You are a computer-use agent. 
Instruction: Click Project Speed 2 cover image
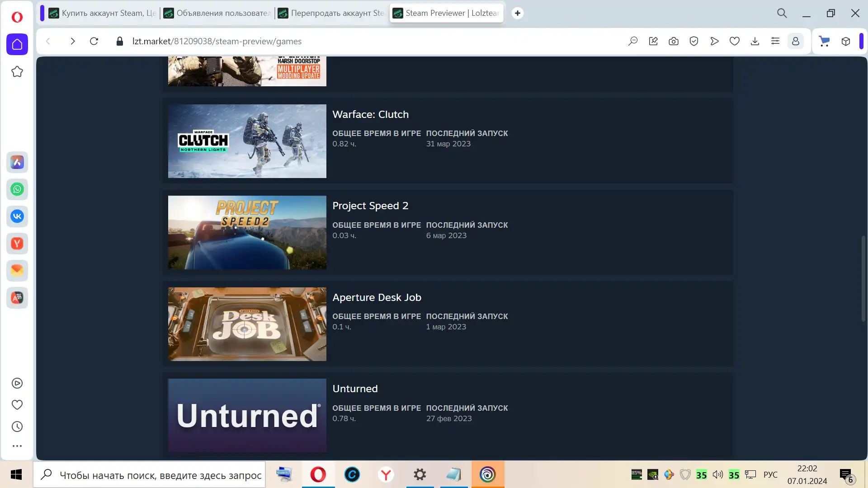click(247, 232)
